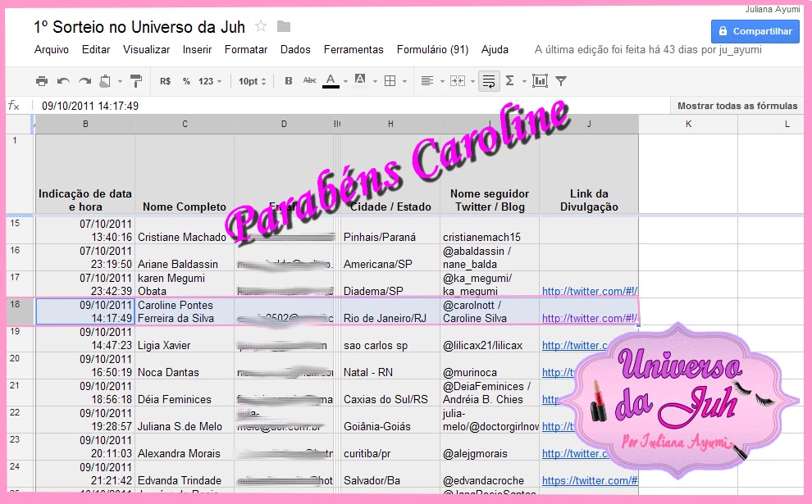This screenshot has height=504, width=812.
Task: Open the functions dropdown arrow
Action: pyautogui.click(x=524, y=81)
